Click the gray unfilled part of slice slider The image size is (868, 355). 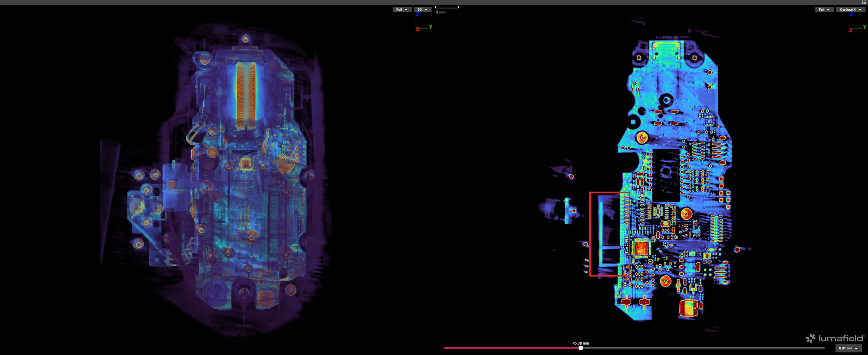(x=703, y=348)
